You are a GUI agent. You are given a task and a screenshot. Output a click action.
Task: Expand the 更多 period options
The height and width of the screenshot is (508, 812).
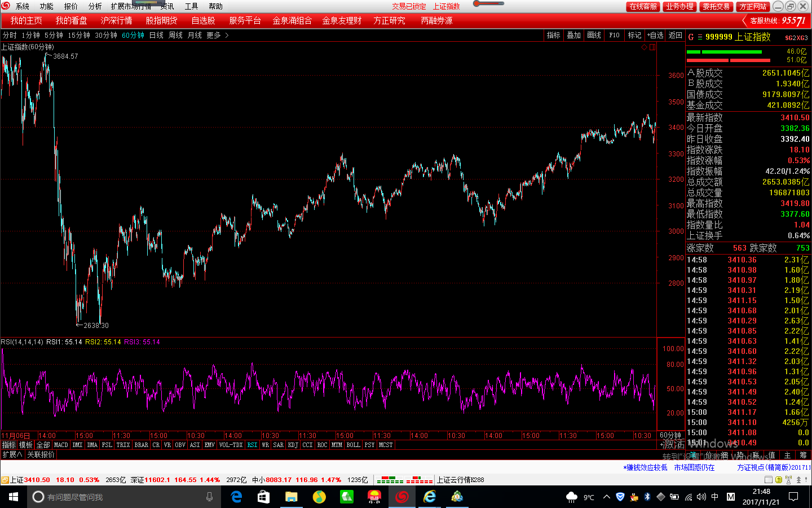coord(217,35)
